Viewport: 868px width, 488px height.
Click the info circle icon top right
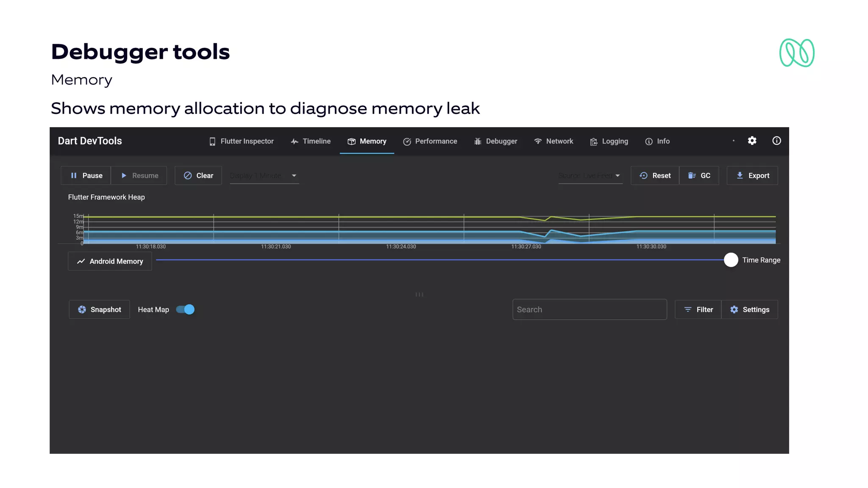tap(776, 141)
